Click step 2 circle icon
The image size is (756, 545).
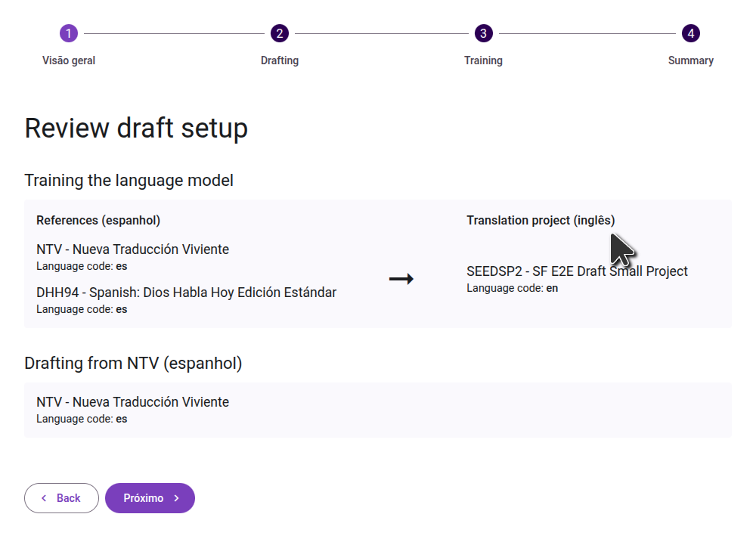click(x=280, y=33)
